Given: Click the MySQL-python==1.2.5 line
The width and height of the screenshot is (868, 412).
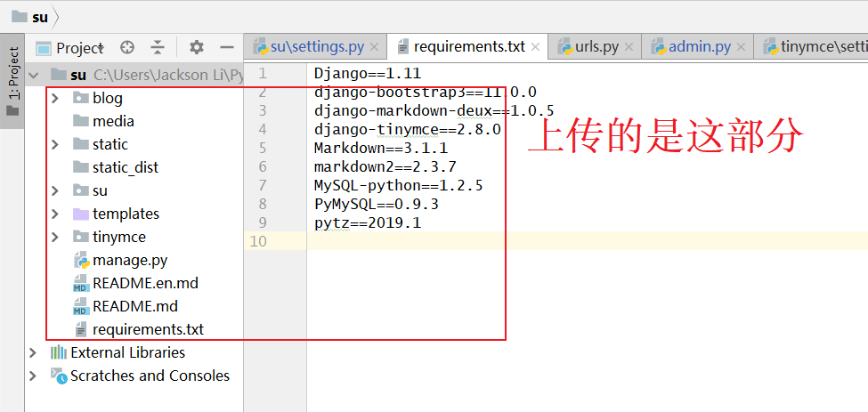Looking at the screenshot, I should [399, 186].
